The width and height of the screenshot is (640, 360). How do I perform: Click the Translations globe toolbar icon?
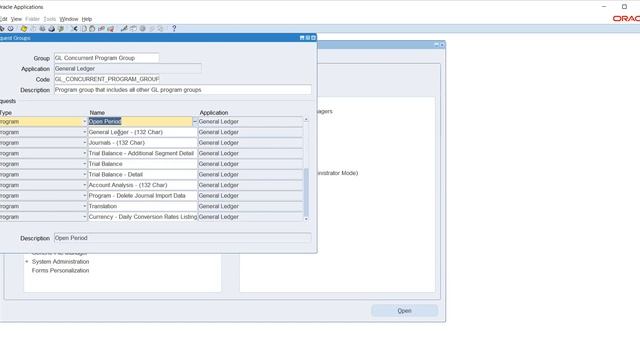(142, 29)
